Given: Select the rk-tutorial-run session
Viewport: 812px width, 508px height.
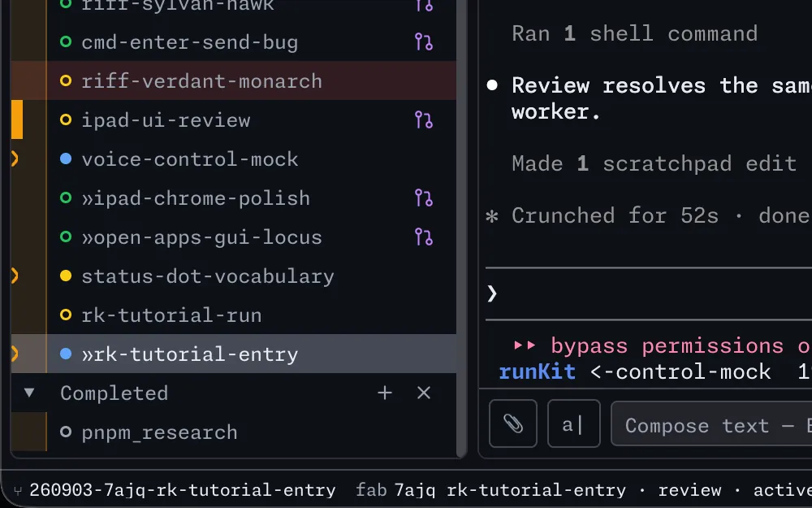Looking at the screenshot, I should coord(234,315).
